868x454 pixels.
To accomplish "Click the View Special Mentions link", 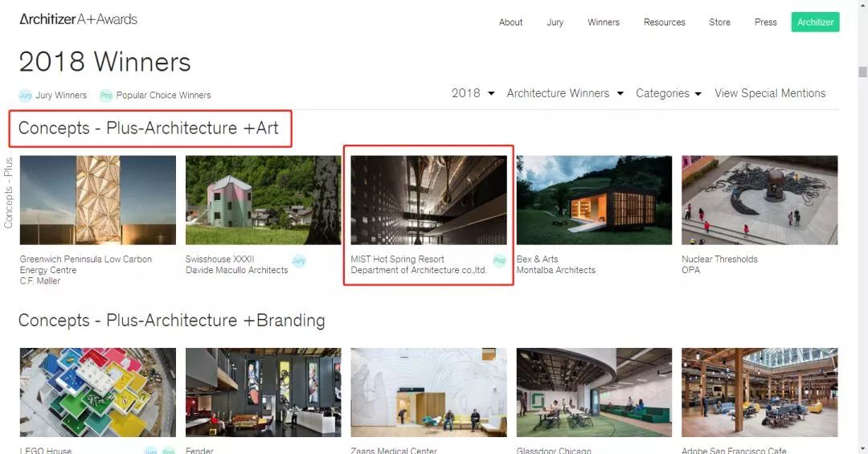I will pos(769,93).
